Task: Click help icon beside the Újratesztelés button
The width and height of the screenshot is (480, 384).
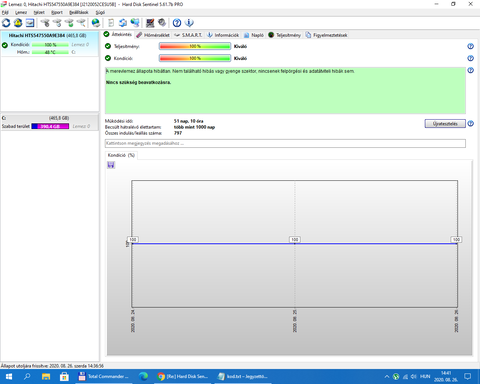Action: 470,124
